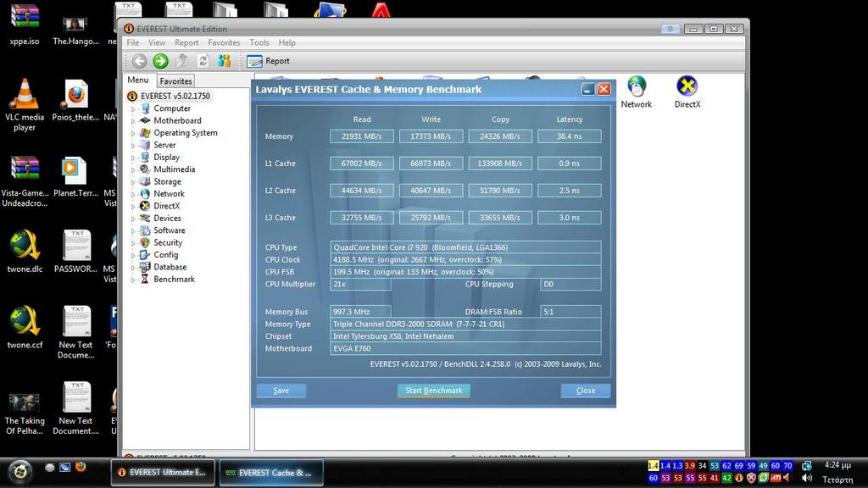The width and height of the screenshot is (868, 488).
Task: Open the Network icon in right pane
Action: click(636, 91)
